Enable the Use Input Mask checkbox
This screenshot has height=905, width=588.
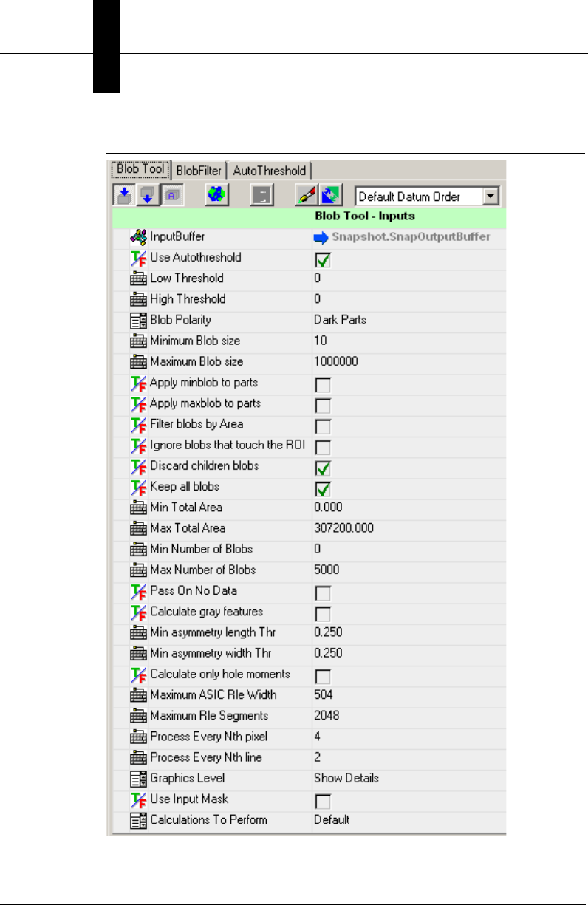[x=322, y=802]
